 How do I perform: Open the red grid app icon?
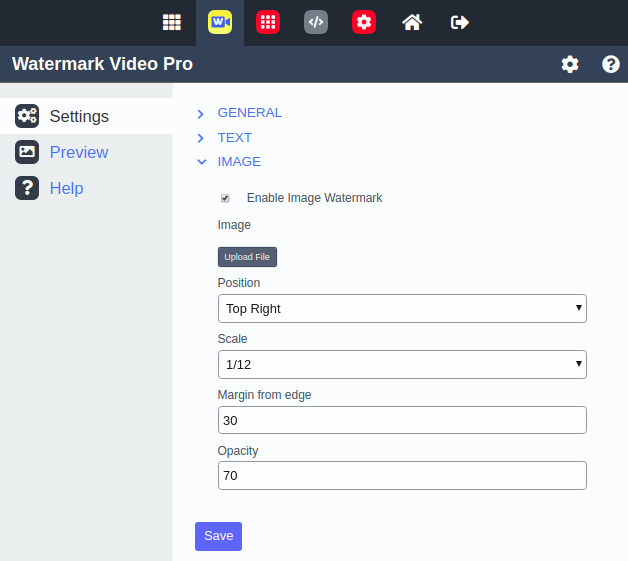pyautogui.click(x=268, y=22)
